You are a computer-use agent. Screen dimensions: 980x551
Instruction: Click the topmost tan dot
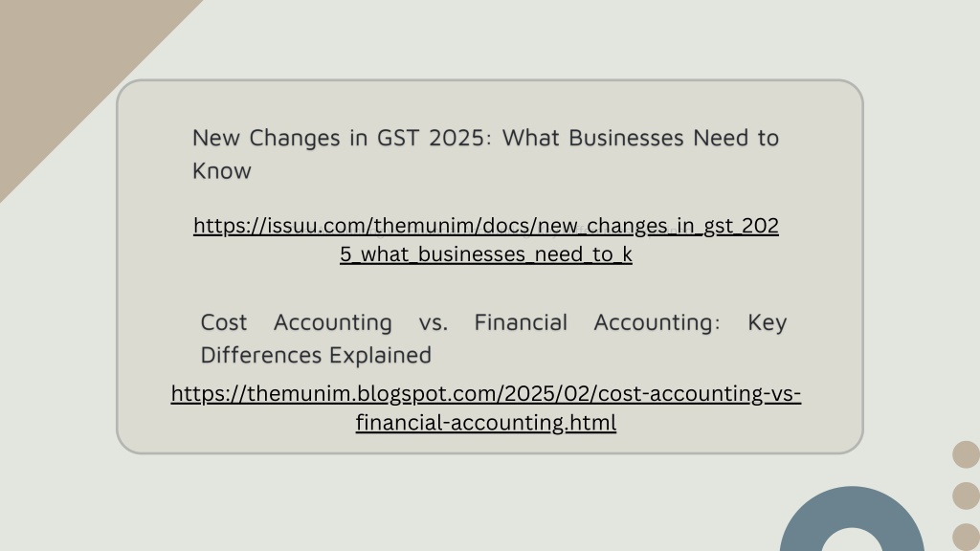(x=967, y=454)
